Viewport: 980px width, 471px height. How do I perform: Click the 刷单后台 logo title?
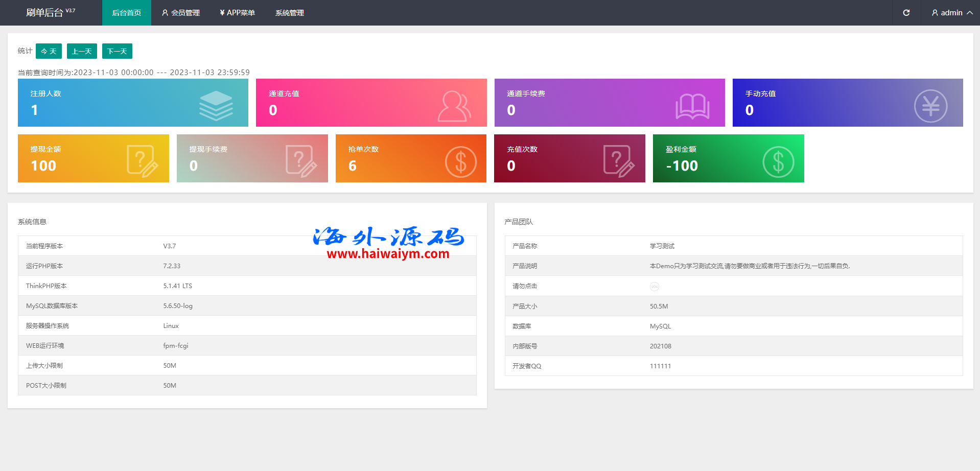coord(45,13)
